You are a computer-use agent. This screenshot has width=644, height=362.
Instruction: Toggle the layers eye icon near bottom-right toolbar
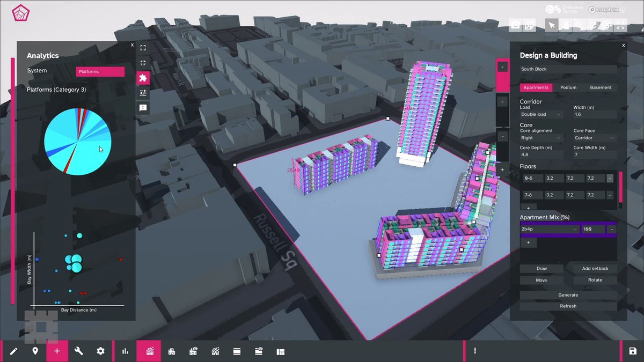coord(259,351)
